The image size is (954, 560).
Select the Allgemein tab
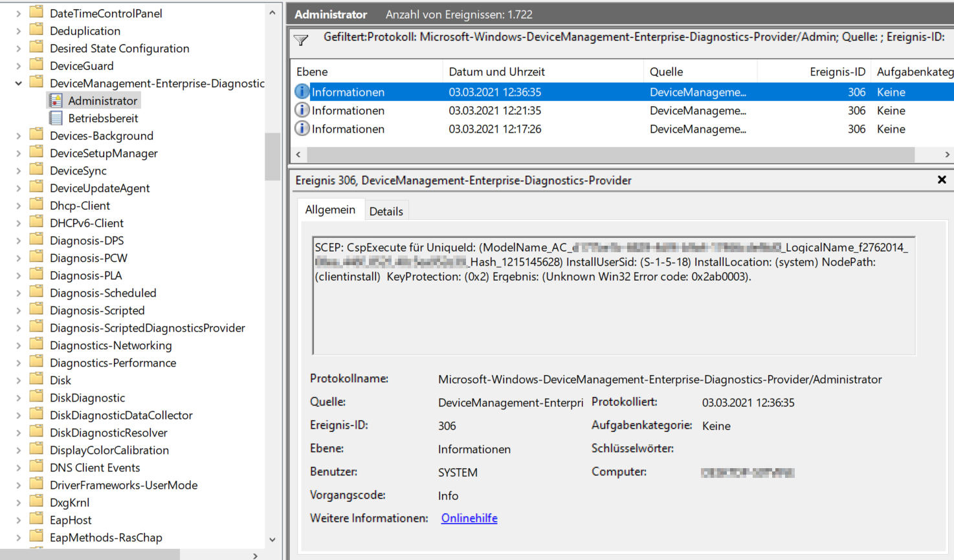coord(331,210)
